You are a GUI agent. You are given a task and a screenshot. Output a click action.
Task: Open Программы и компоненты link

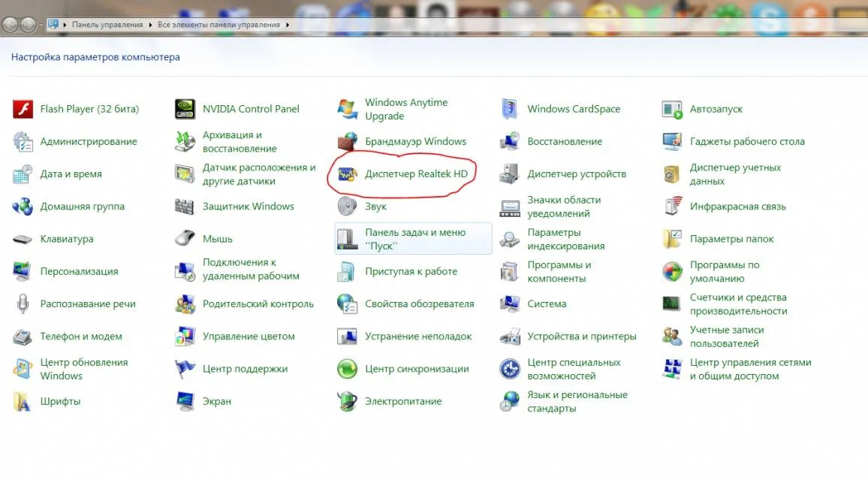559,271
